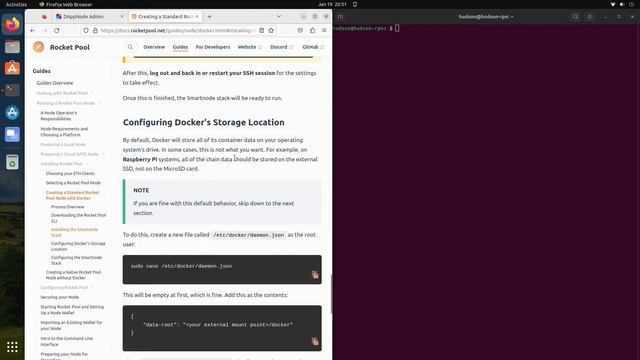This screenshot has height=360, width=640.
Task: Open Securing your Node in the sidebar
Action: point(60,297)
